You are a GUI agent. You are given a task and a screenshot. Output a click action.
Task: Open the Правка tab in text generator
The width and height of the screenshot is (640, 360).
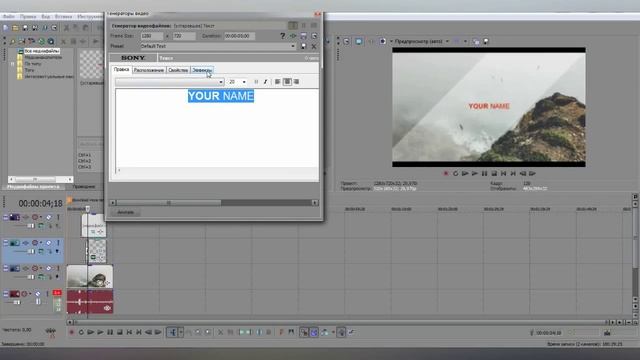(x=121, y=70)
